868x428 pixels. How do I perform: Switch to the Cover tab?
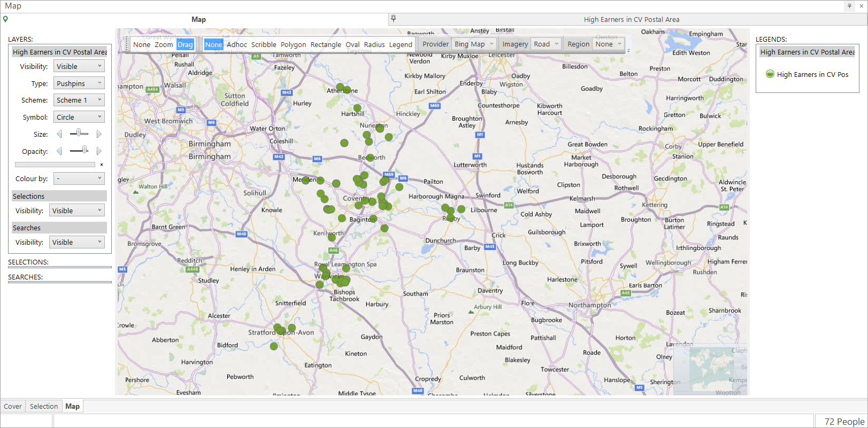click(13, 406)
